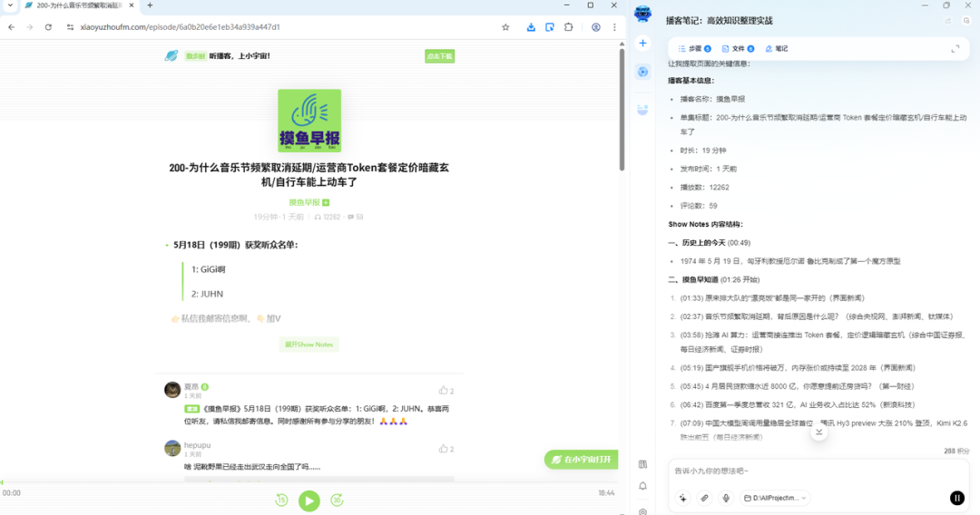Click the 播客笔记：高效知识整理实战 title
980x515 pixels.
720,21
